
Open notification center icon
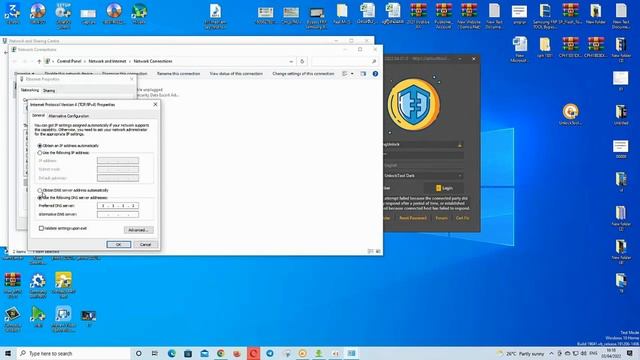630,353
